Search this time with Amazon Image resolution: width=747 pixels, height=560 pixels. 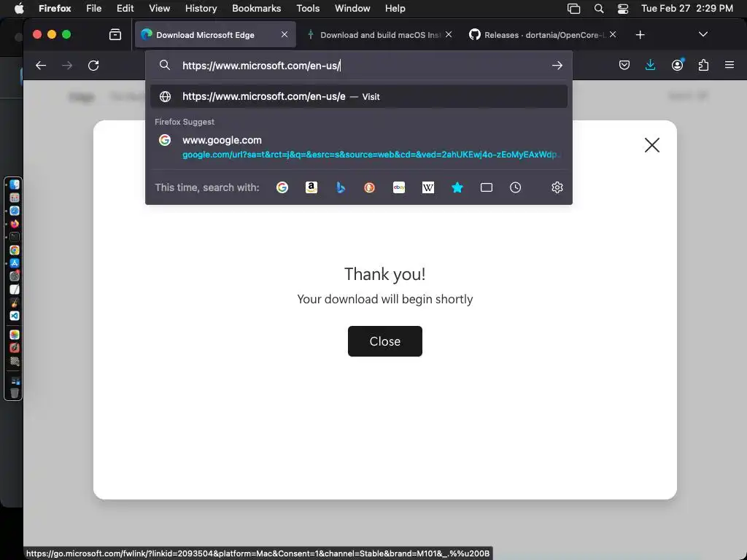point(311,187)
